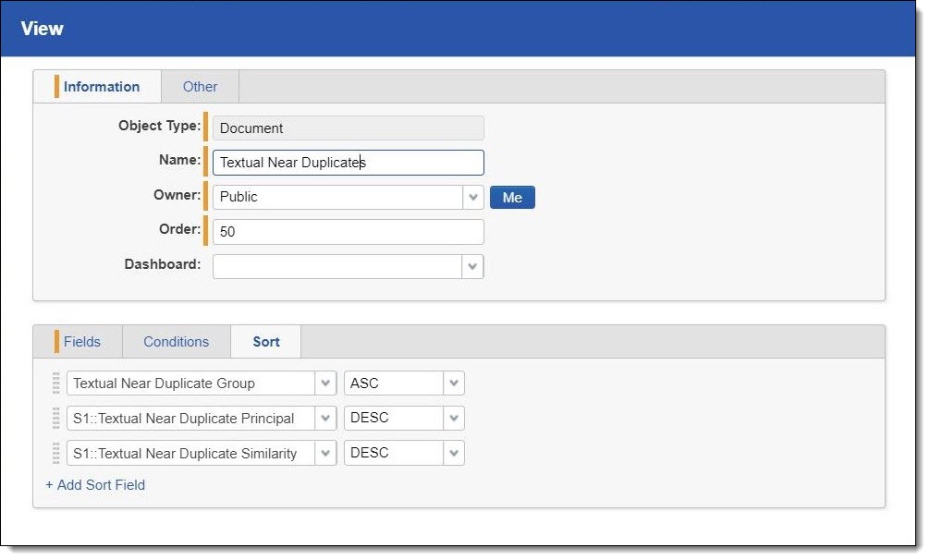Open the Conditions tab
930x560 pixels.
(176, 342)
